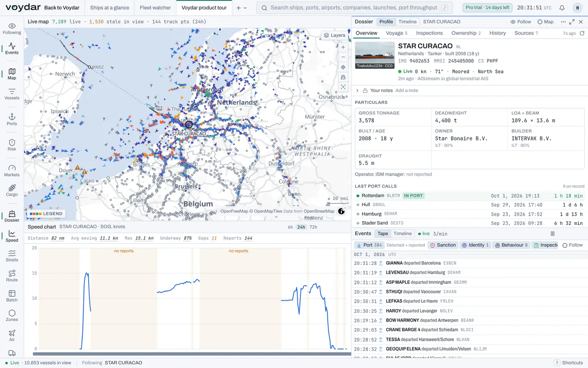This screenshot has width=588, height=368.
Task: Open the Events sidebar item
Action: point(12,48)
